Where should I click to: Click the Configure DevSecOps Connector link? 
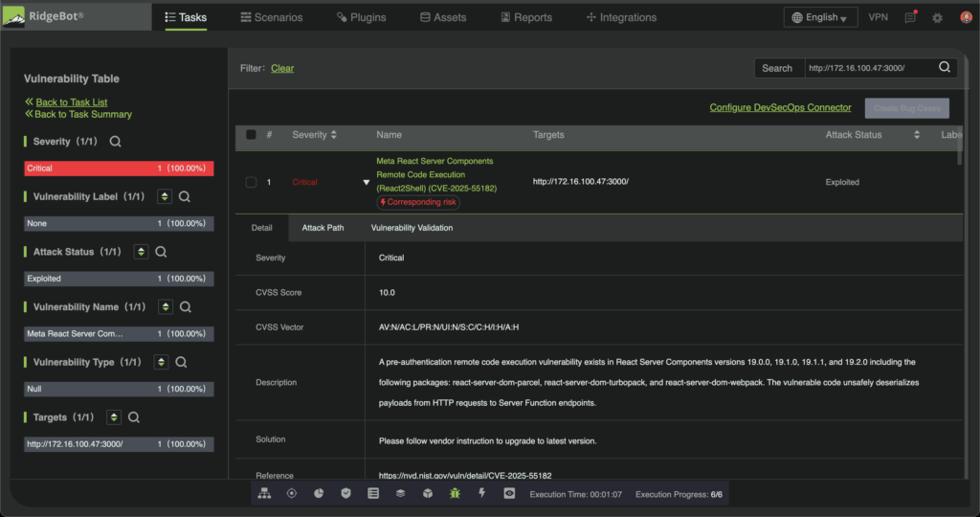[780, 107]
